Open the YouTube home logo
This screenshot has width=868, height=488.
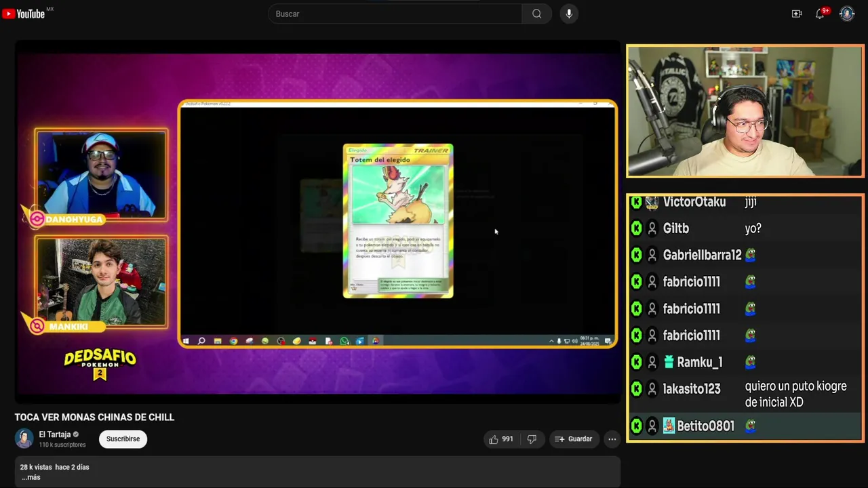[x=24, y=14]
